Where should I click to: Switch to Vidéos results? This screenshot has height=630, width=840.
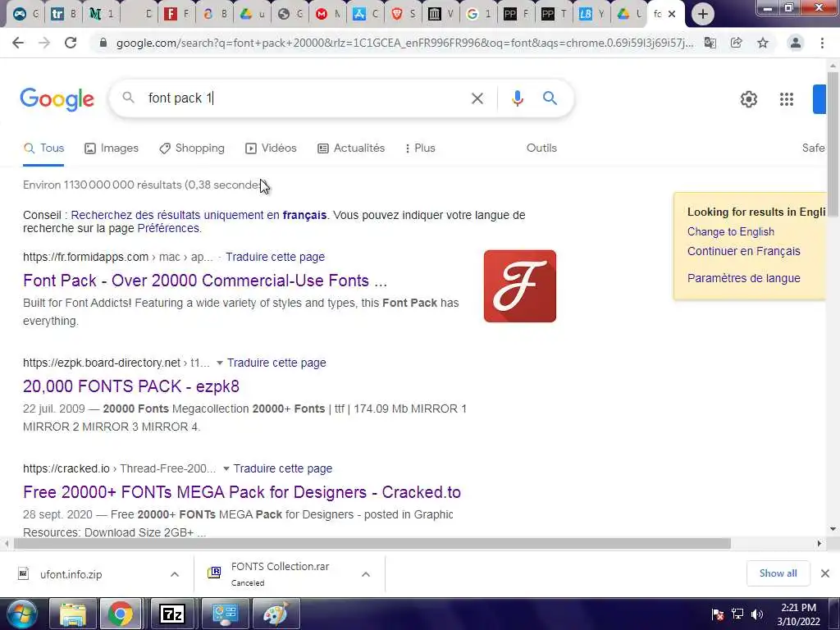tap(271, 148)
